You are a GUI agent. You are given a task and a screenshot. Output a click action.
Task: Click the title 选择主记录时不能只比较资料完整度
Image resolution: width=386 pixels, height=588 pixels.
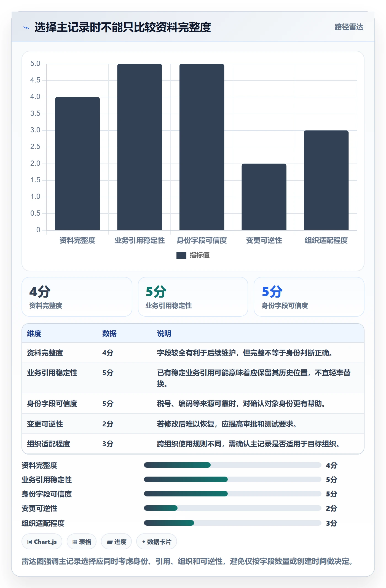point(123,28)
